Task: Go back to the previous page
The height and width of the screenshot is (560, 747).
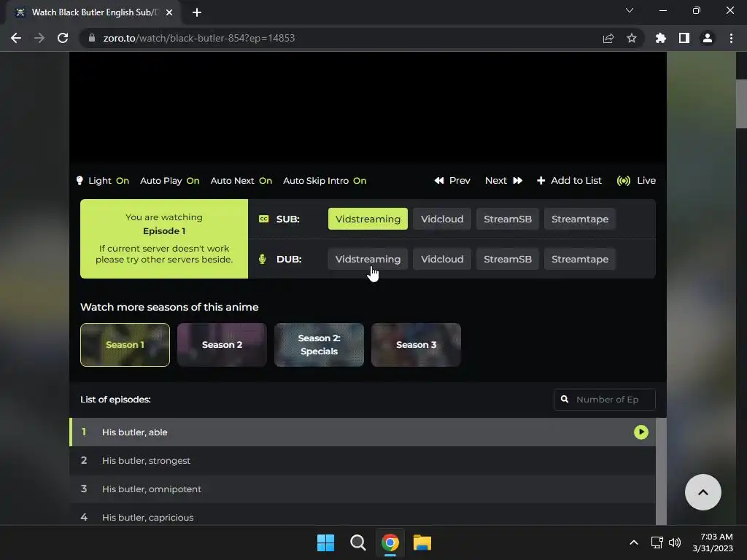Action: pos(16,38)
